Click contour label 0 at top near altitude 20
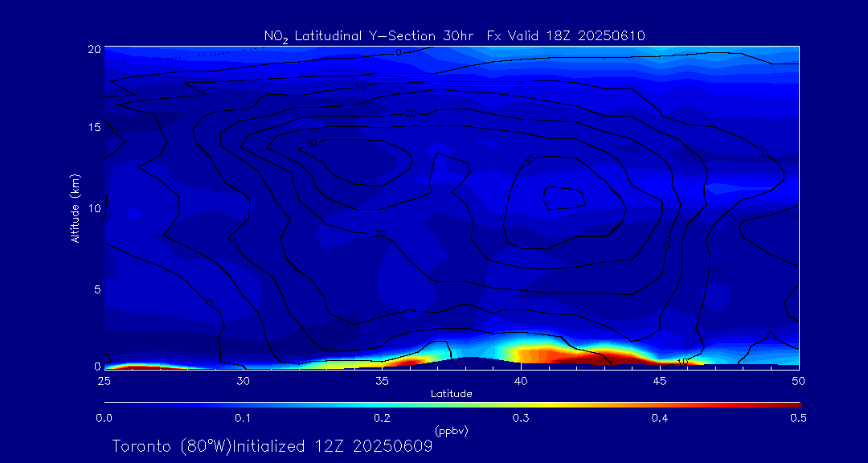868x463 pixels. [399, 52]
